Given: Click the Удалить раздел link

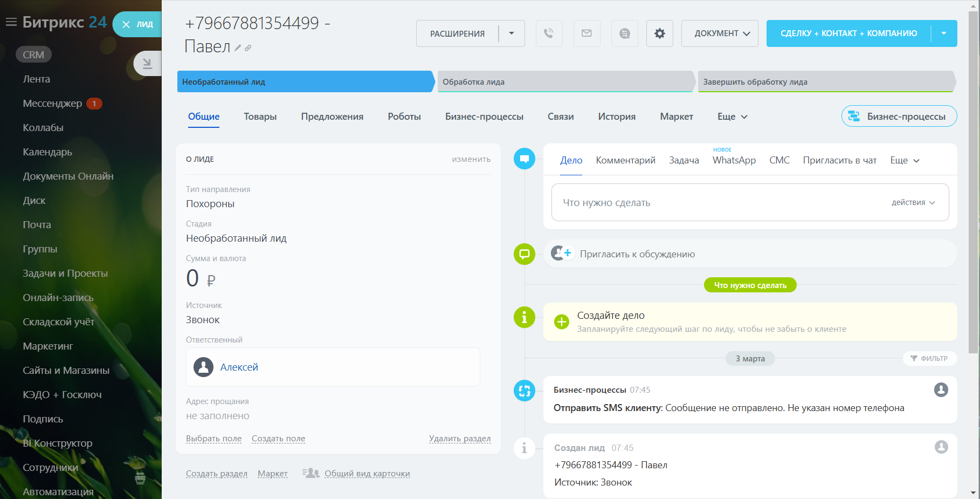Looking at the screenshot, I should (x=459, y=439).
